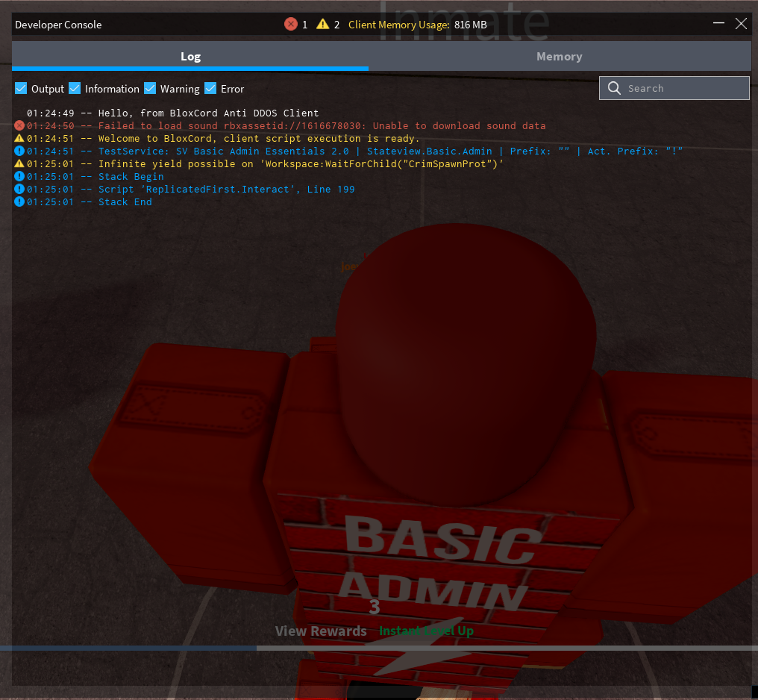Select the 'Stack End' log line

point(90,201)
